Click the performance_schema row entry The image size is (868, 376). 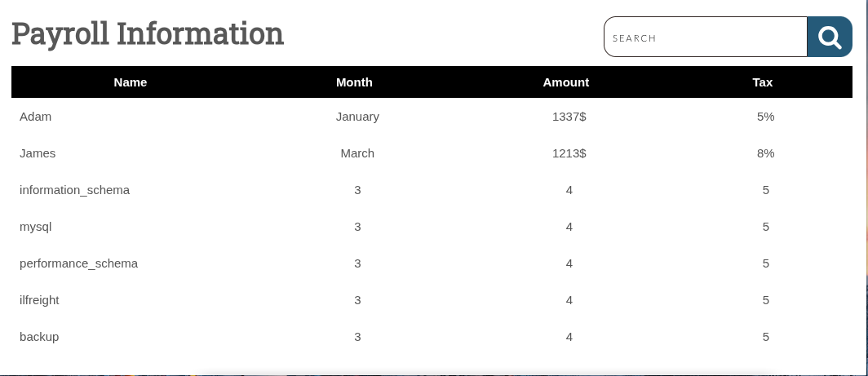point(79,263)
